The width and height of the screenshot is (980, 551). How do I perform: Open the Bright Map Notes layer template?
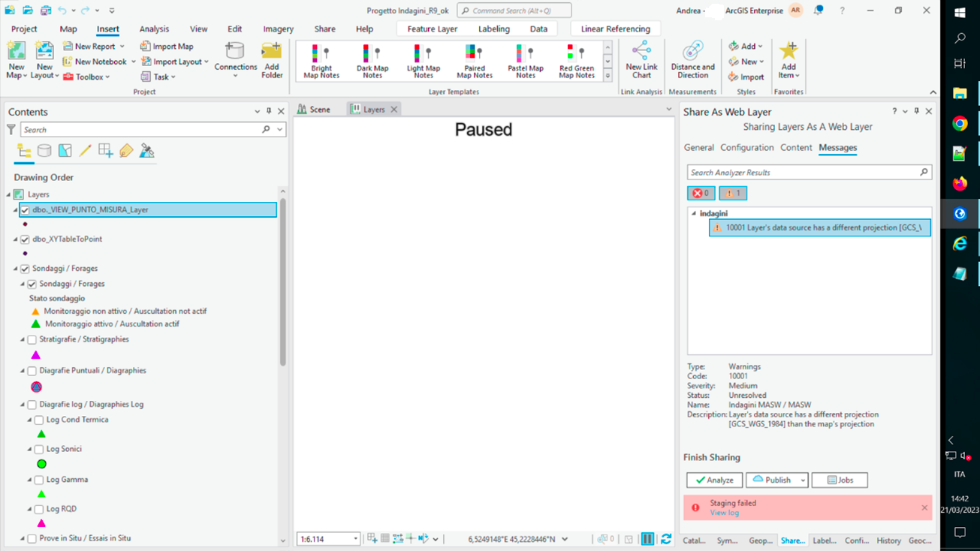tap(321, 60)
